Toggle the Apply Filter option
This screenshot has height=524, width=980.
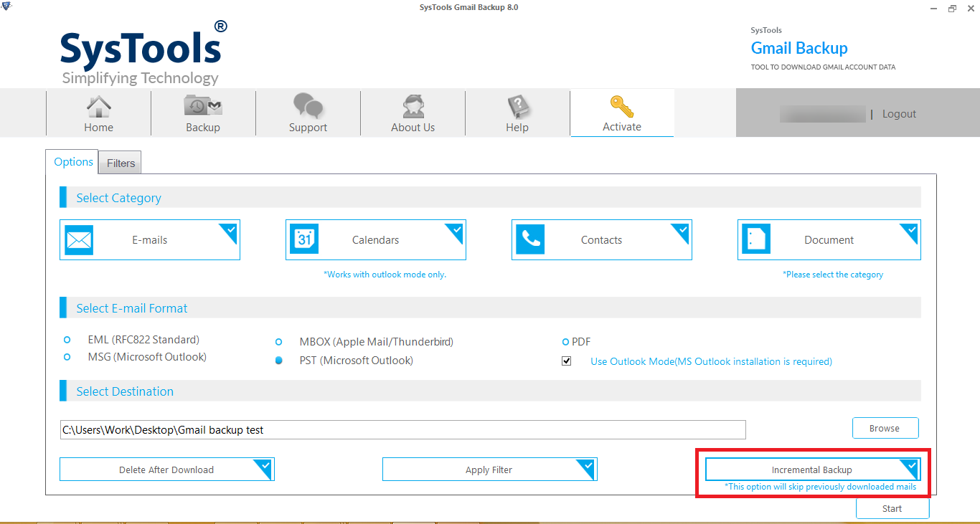pyautogui.click(x=489, y=470)
